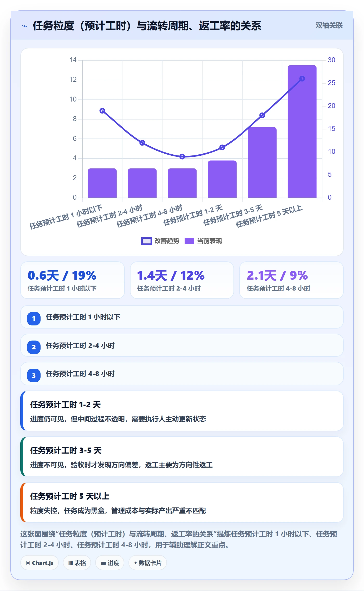The image size is (364, 591).
Task: Click the bar for 1-2 天
Action: click(222, 179)
